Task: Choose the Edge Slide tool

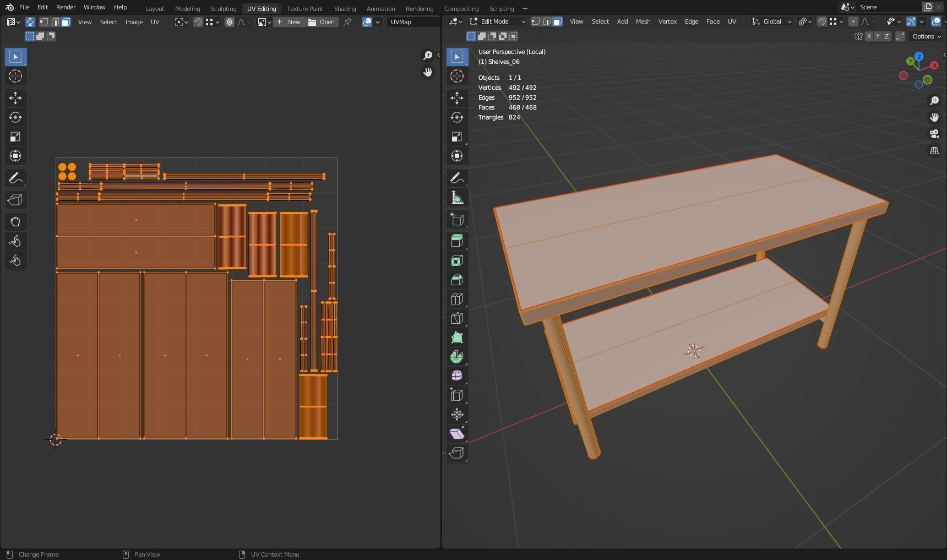Action: coord(457,395)
